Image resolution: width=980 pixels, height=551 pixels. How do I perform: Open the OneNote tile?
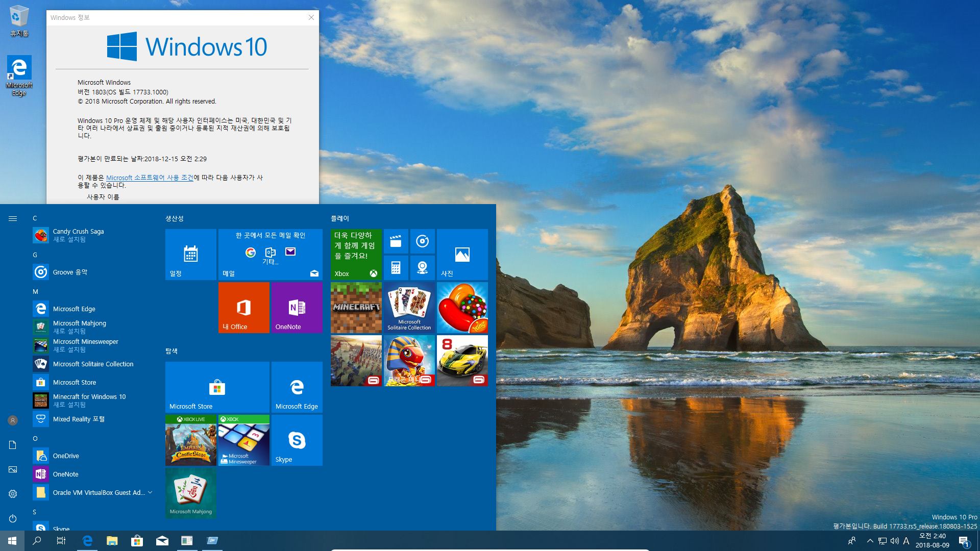click(x=297, y=308)
